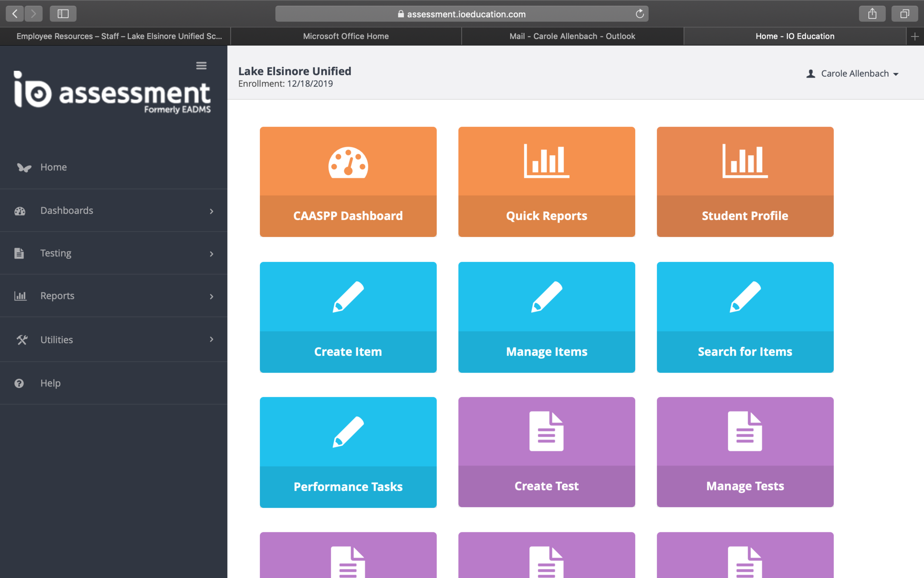Open the Help sidebar link

click(x=50, y=383)
